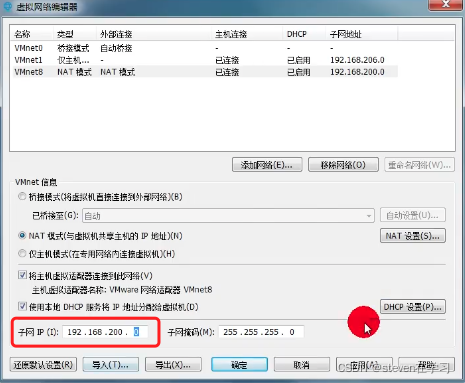This screenshot has width=465, height=383.
Task: Click VMnet8 row's NAT 模式 type cell
Action: pos(74,72)
